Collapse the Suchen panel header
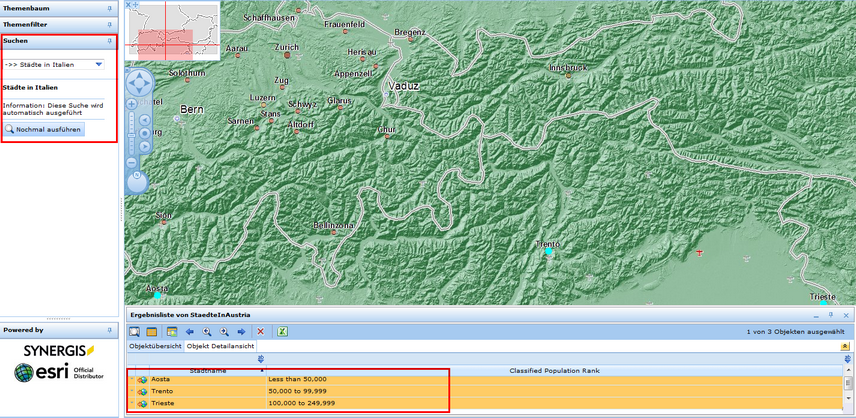 (59, 40)
